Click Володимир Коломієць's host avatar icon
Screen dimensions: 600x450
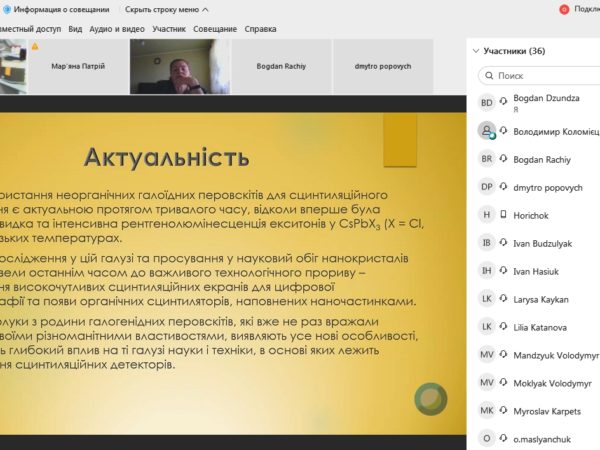click(x=486, y=131)
